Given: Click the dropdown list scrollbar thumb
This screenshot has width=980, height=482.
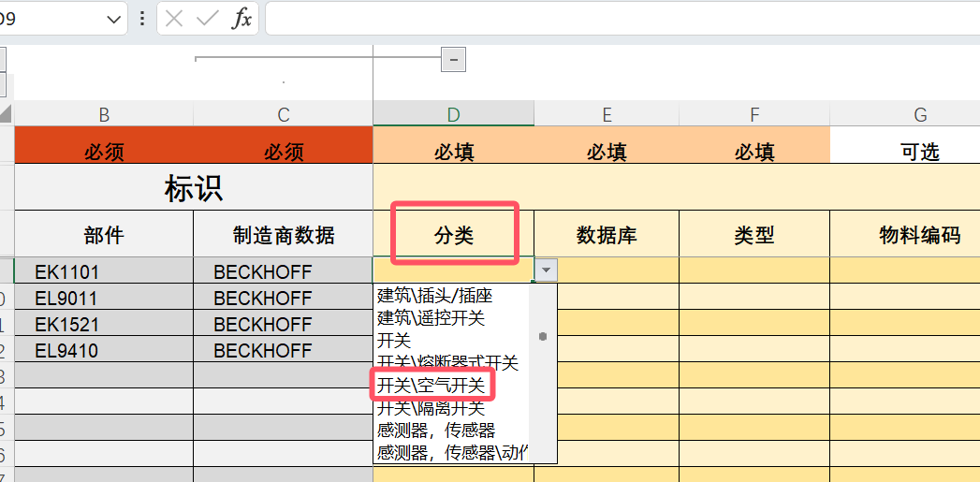Looking at the screenshot, I should coord(543,336).
